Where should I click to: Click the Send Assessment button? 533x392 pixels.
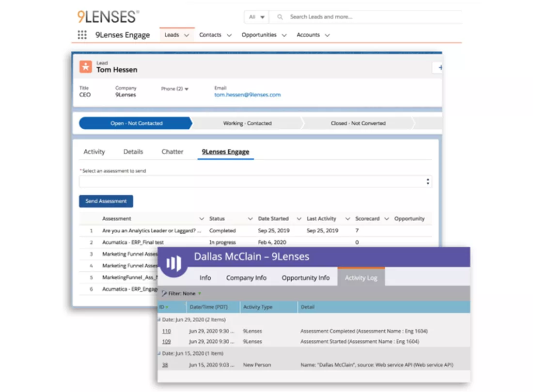click(x=106, y=201)
